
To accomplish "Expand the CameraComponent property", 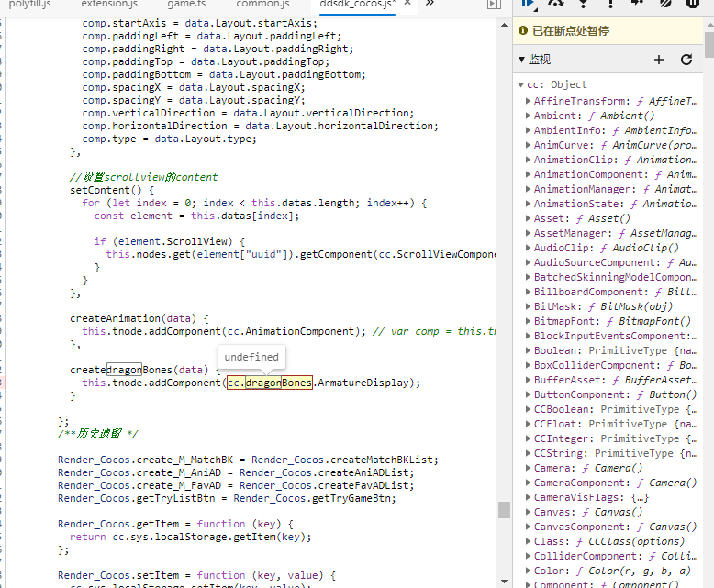I will tap(528, 483).
